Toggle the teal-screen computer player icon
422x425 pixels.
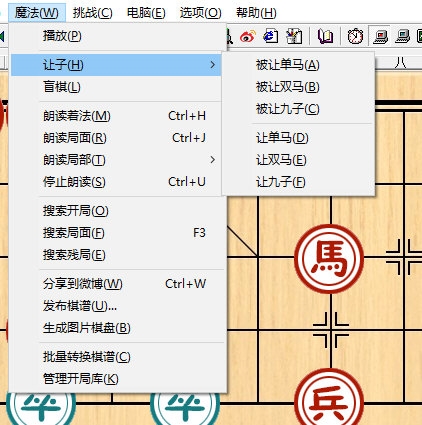pos(402,36)
